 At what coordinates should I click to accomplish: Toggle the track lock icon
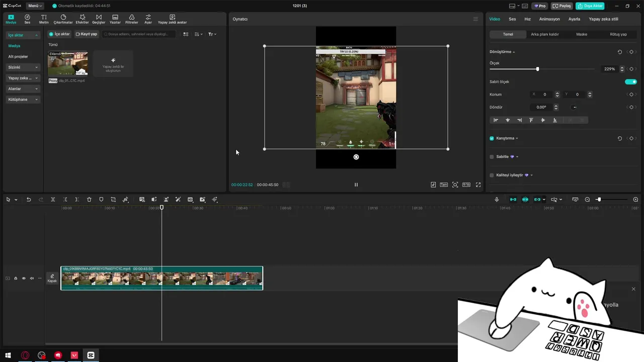[x=16, y=278]
